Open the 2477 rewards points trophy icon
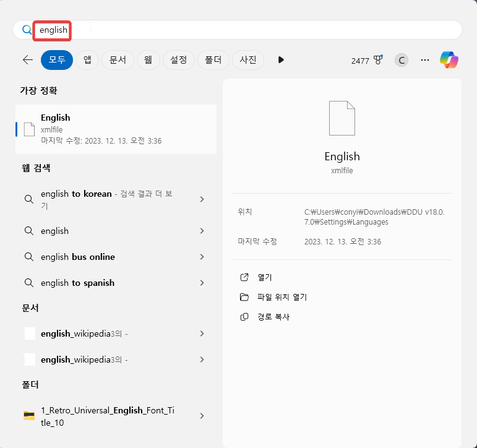The image size is (477, 448). click(x=367, y=60)
